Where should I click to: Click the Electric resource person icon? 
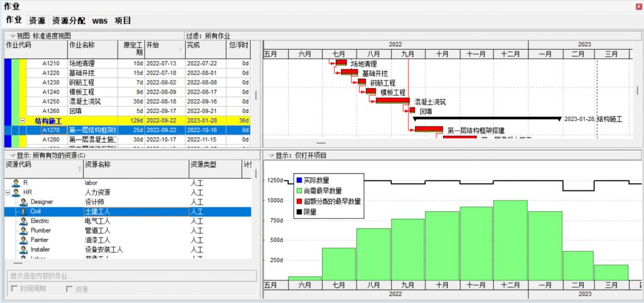tap(23, 221)
